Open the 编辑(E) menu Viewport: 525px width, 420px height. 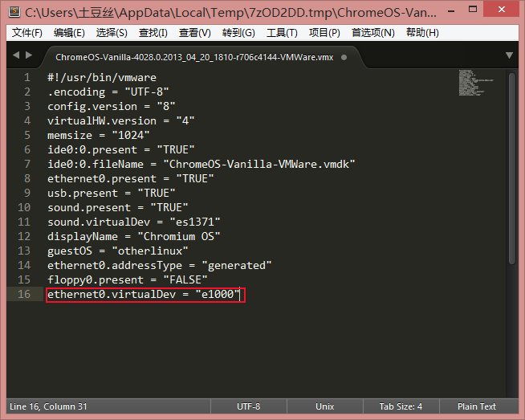pos(69,33)
